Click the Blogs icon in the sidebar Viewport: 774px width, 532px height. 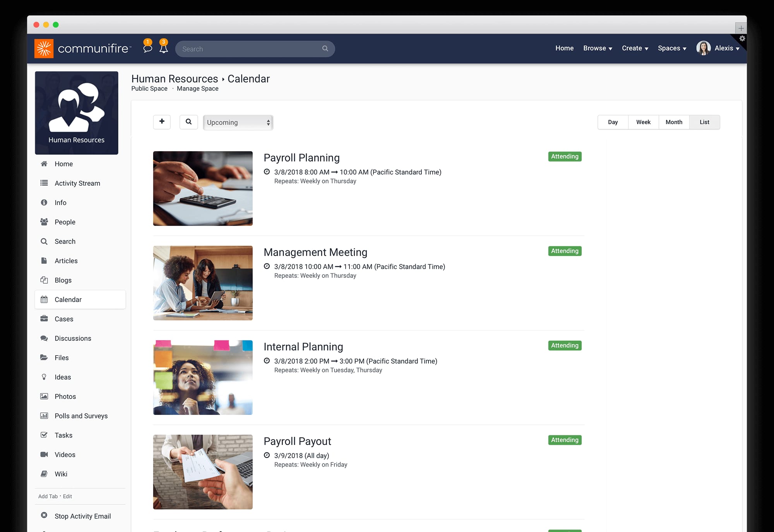pos(44,280)
